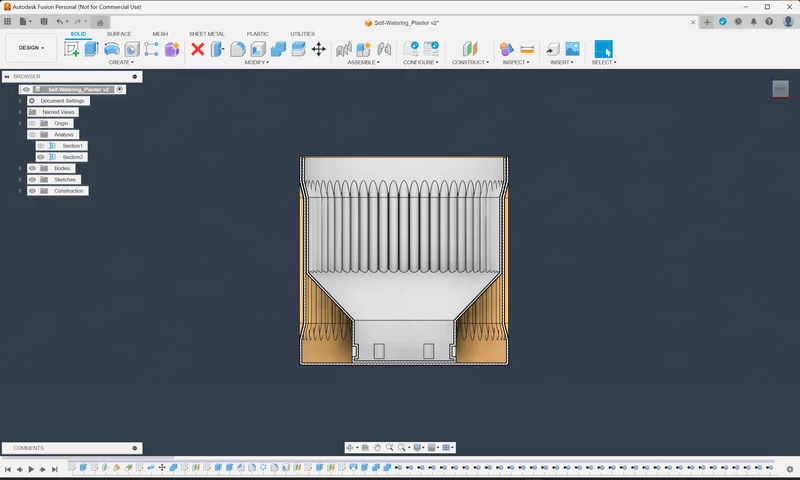The width and height of the screenshot is (800, 480).
Task: Switch to the SURFACE tab
Action: click(119, 34)
